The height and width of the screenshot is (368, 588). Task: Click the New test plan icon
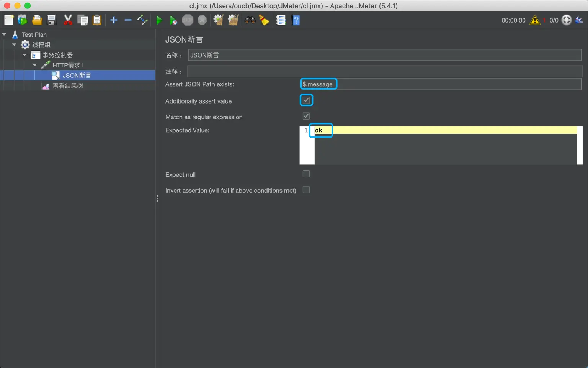click(9, 20)
